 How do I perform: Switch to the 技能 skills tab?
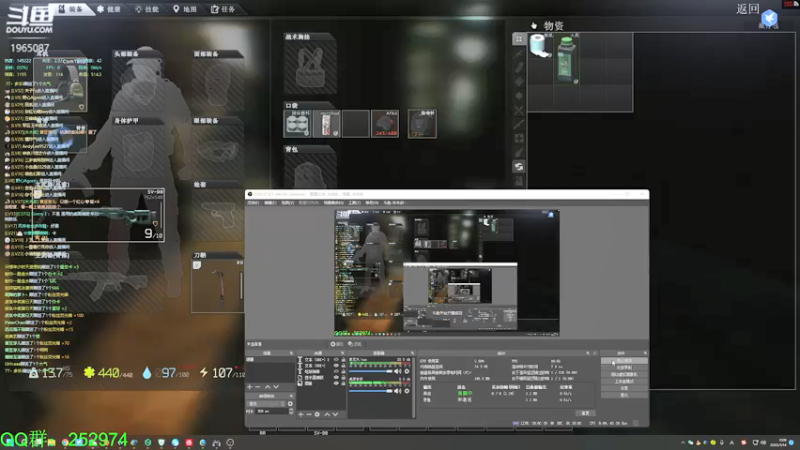[147, 9]
